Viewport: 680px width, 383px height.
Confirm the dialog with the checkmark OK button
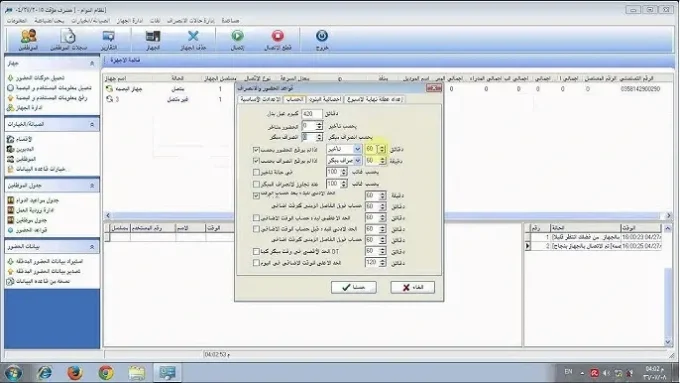pos(353,288)
